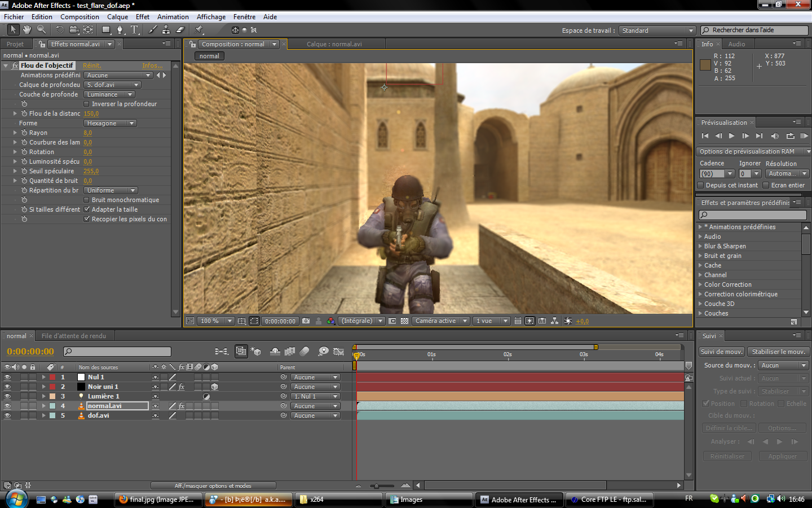Play the preview in Prévisualisation panel

click(x=732, y=135)
